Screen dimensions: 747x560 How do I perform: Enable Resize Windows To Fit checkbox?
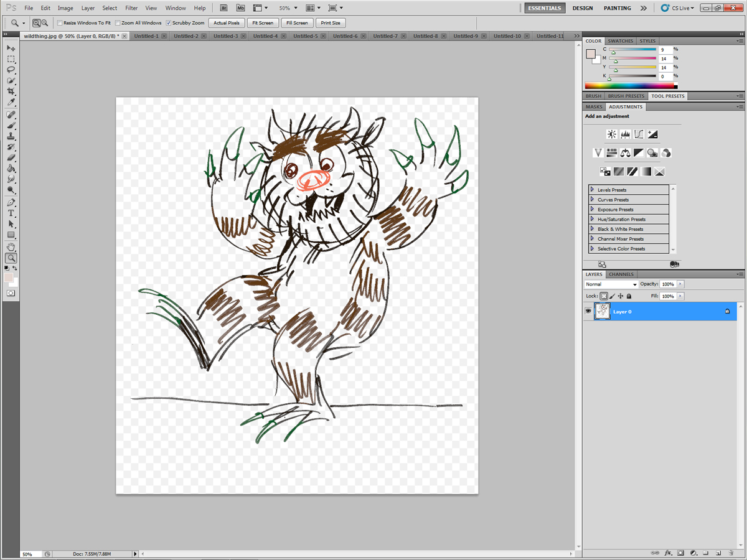pos(60,23)
